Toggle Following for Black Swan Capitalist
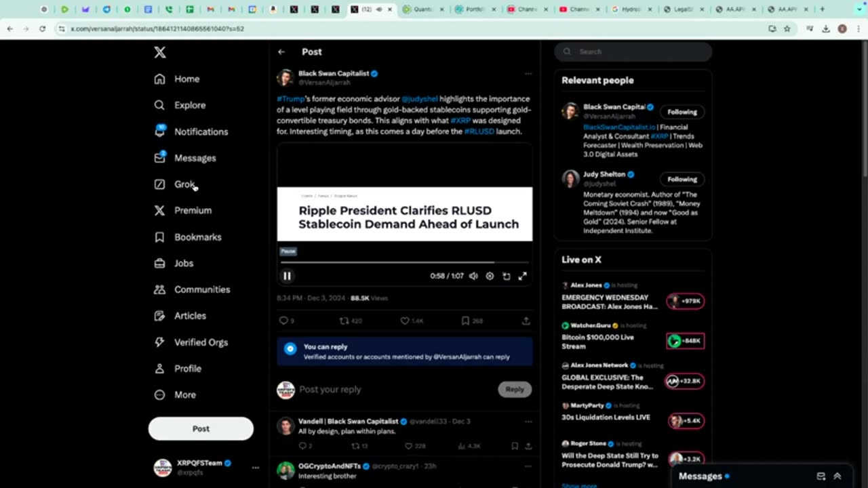This screenshot has height=488, width=868. [682, 112]
